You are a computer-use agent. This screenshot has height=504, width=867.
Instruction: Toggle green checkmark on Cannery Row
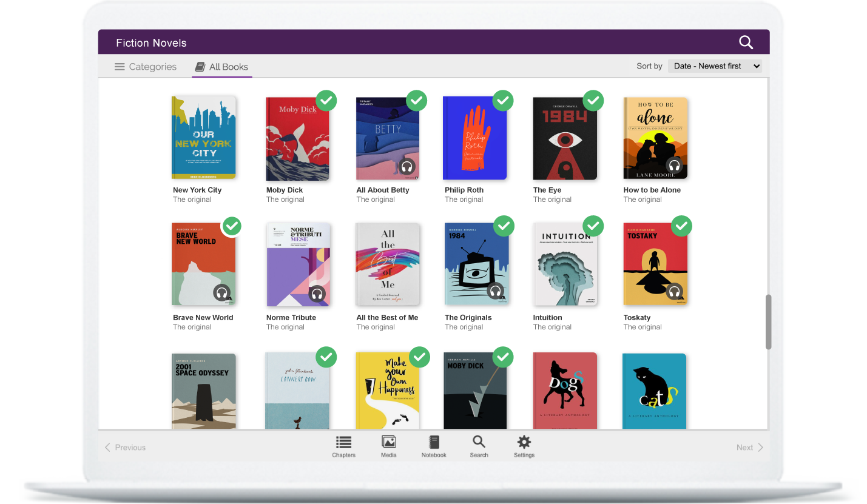(326, 357)
